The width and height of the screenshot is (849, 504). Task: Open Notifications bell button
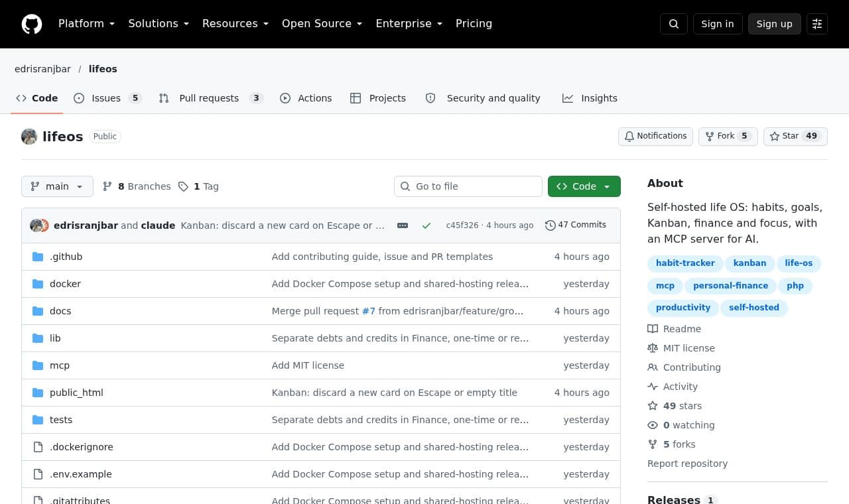click(x=655, y=136)
